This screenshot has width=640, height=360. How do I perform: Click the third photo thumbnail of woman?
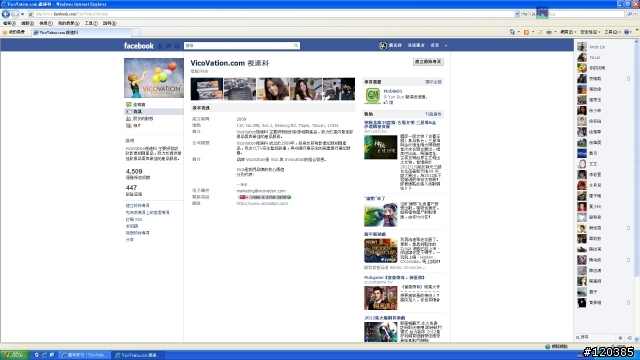click(x=273, y=89)
